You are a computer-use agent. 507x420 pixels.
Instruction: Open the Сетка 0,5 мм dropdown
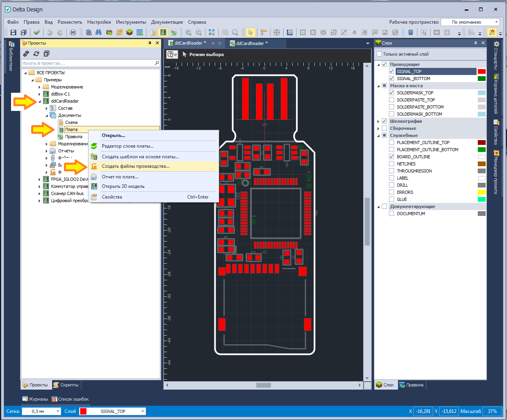tap(41, 411)
